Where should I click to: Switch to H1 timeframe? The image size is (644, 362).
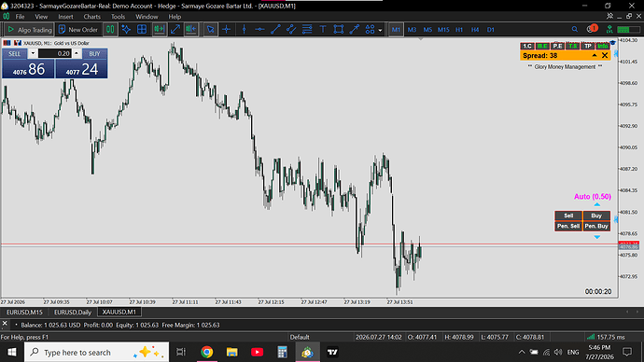[x=459, y=30]
